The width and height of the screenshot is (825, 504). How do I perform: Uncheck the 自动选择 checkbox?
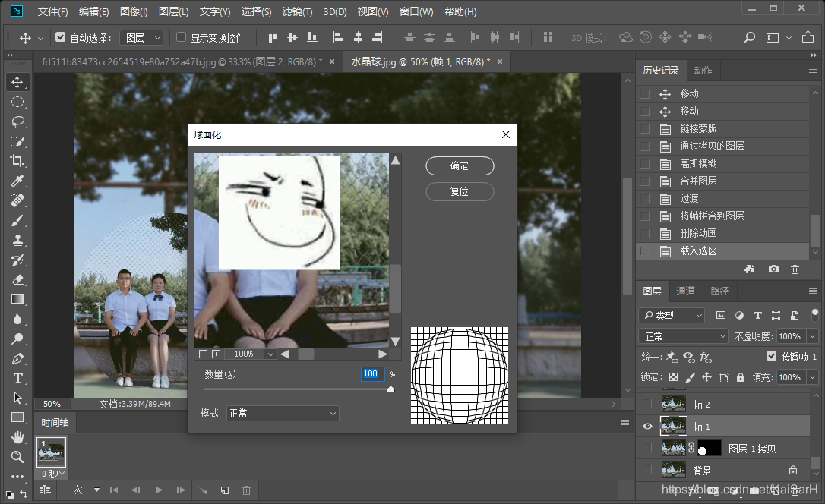point(61,37)
